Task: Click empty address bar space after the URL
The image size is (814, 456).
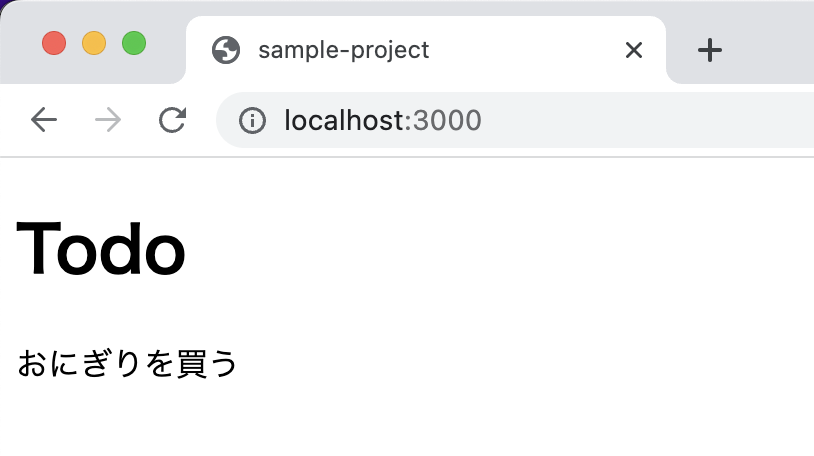Action: click(x=649, y=120)
